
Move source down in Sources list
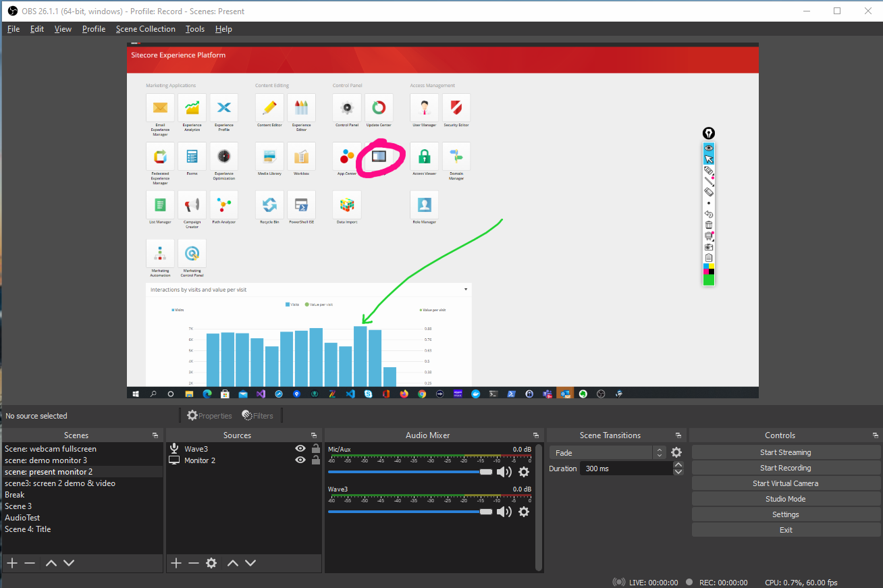point(250,563)
